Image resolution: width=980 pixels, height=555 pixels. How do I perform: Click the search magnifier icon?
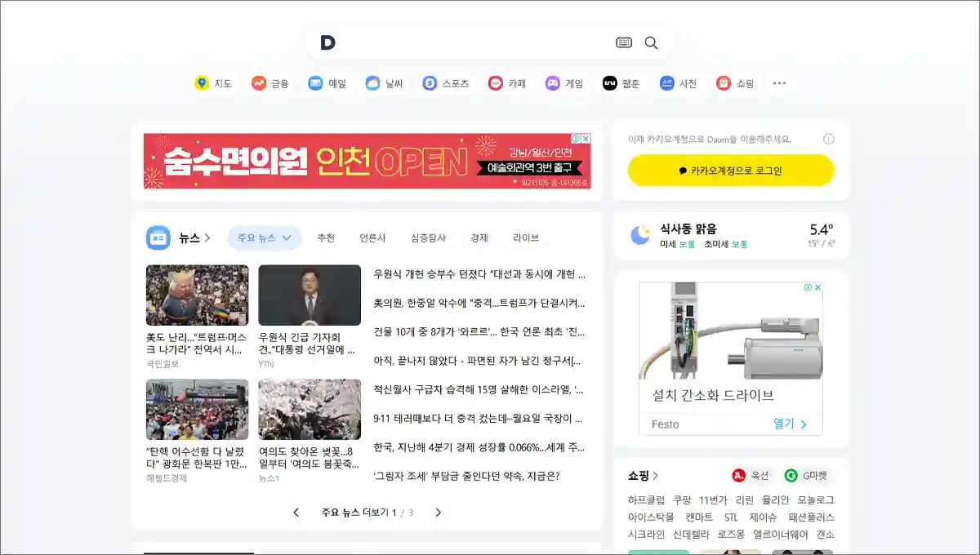(651, 42)
